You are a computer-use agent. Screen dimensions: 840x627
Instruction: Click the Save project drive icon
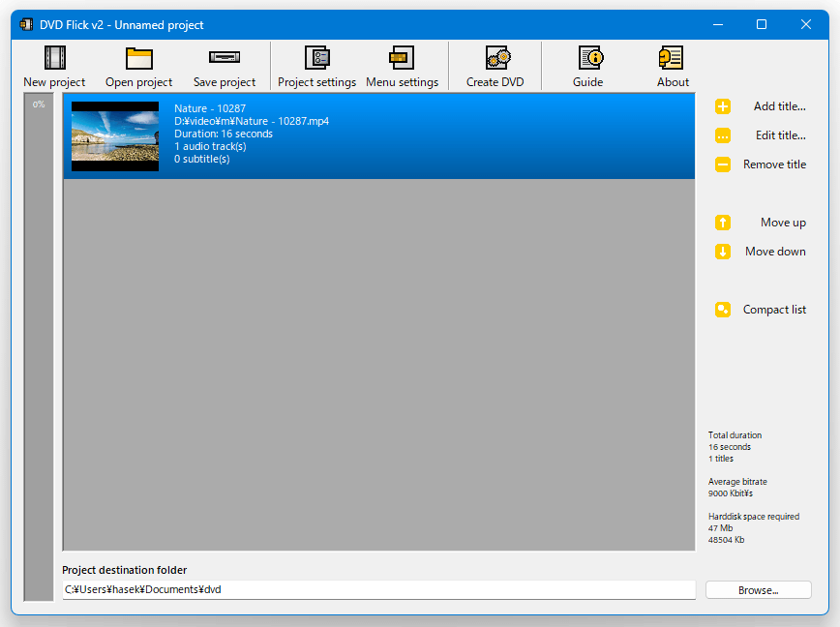(x=225, y=57)
